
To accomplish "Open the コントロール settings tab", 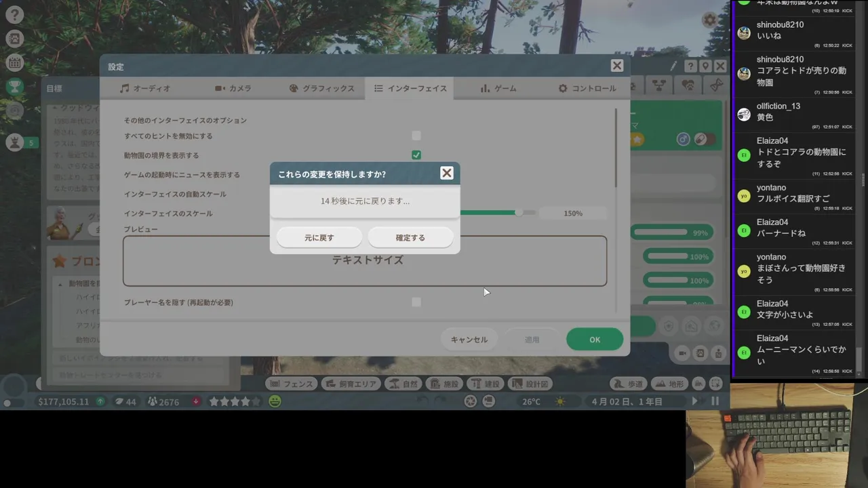I will pos(587,88).
